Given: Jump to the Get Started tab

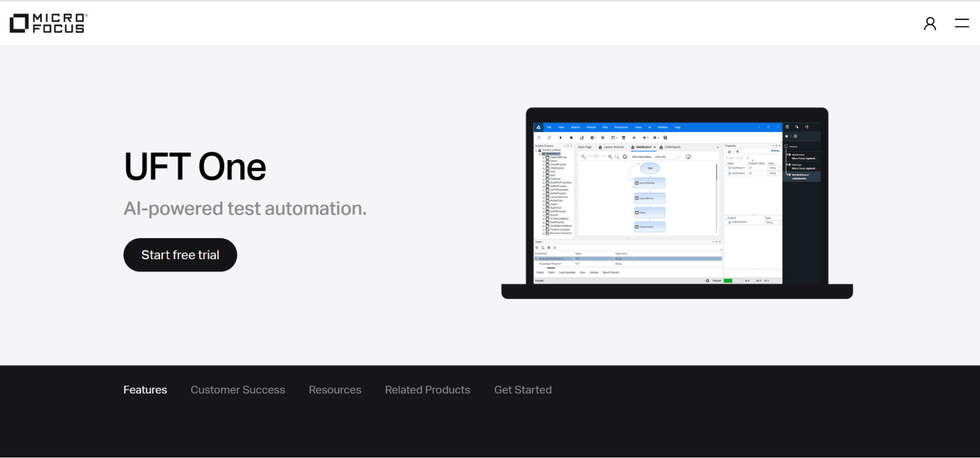Looking at the screenshot, I should [523, 390].
